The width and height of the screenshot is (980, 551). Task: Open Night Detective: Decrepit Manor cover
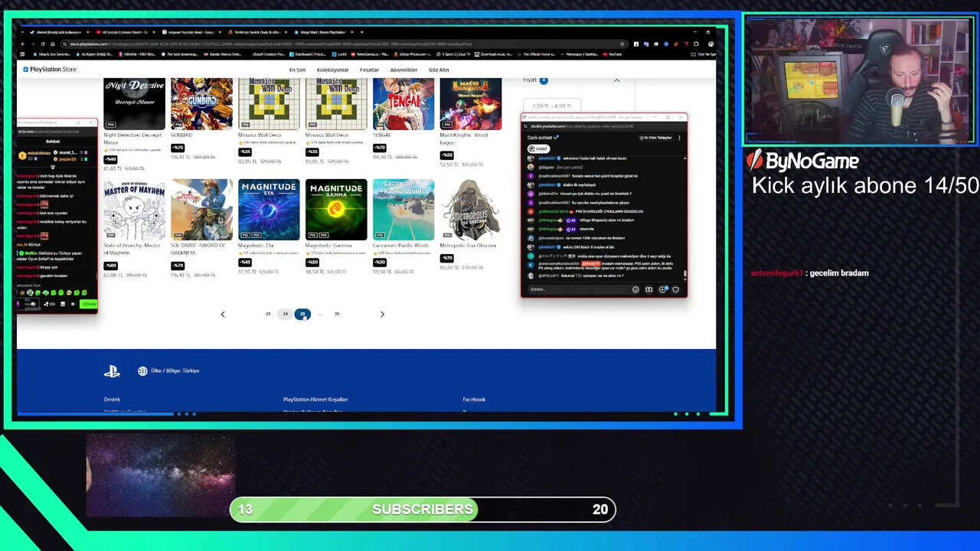tap(134, 103)
